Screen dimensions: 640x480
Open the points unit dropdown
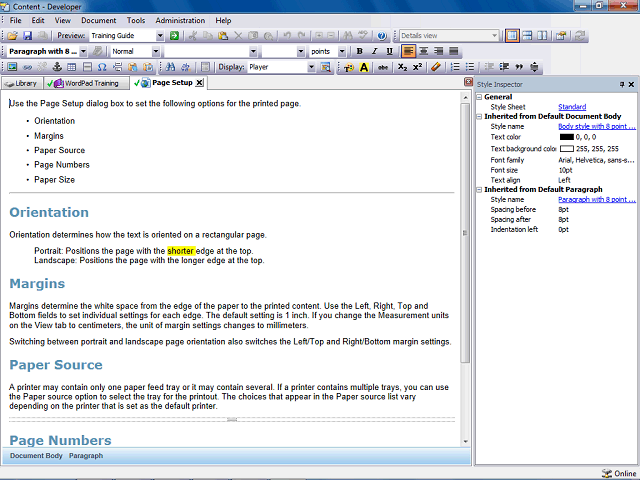[x=342, y=51]
